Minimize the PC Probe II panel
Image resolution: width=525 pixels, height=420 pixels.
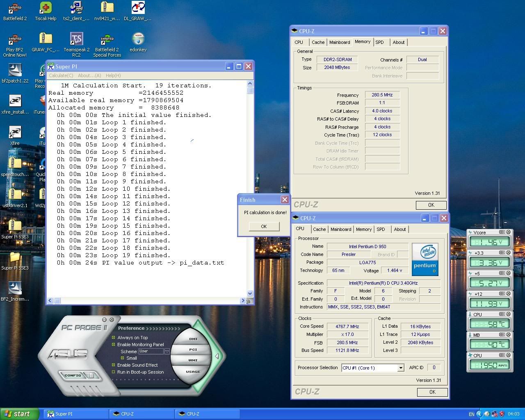pyautogui.click(x=104, y=320)
